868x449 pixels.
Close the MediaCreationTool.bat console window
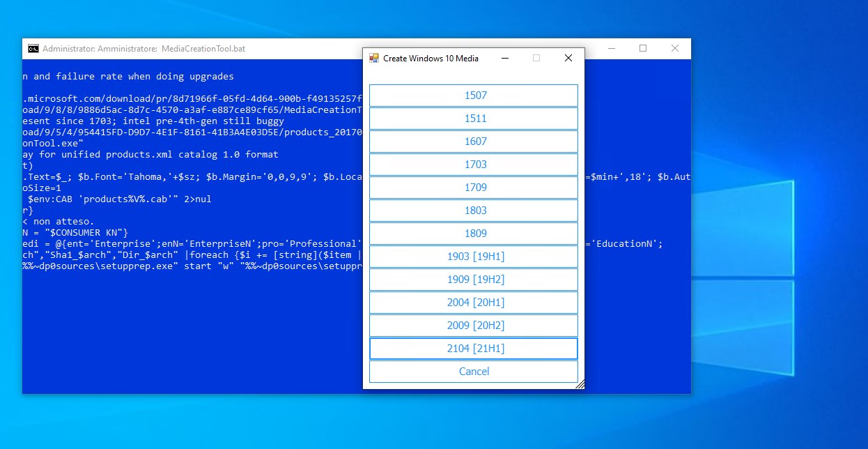click(675, 49)
